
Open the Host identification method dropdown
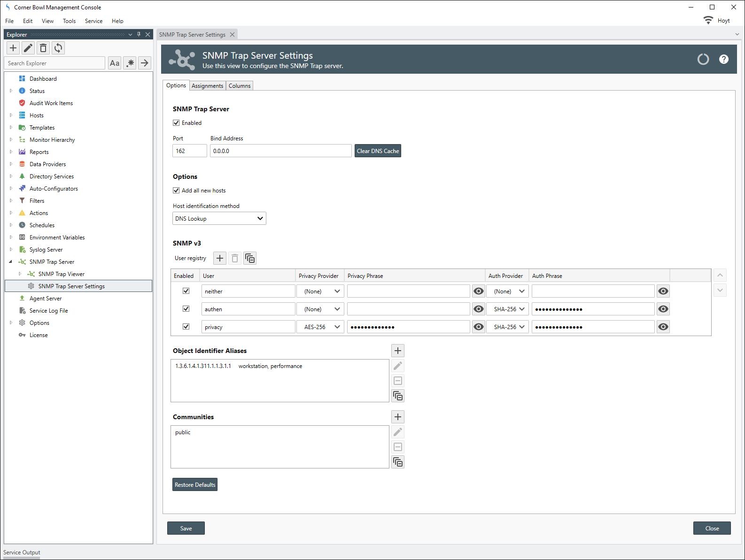tap(219, 219)
